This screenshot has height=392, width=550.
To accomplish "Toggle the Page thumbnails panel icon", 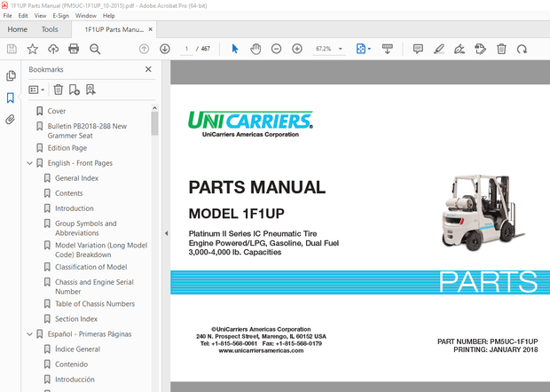I will (11, 76).
